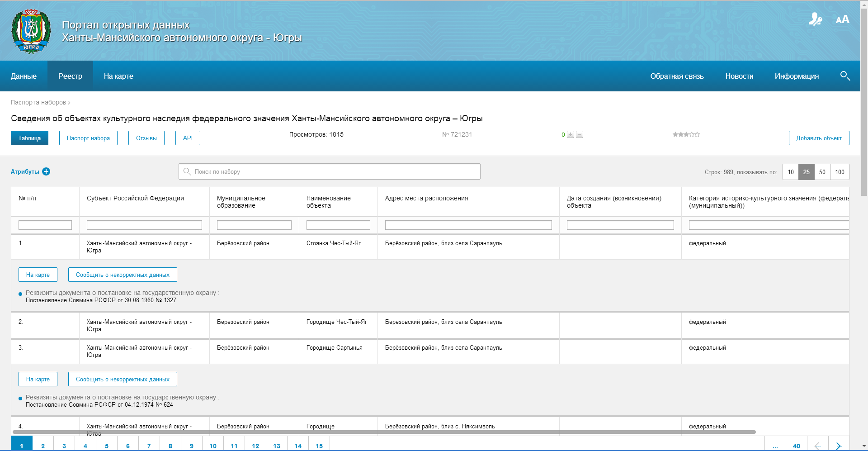Expand the Атрибуты attribute list
Image resolution: width=868 pixels, height=451 pixels.
(x=25, y=172)
